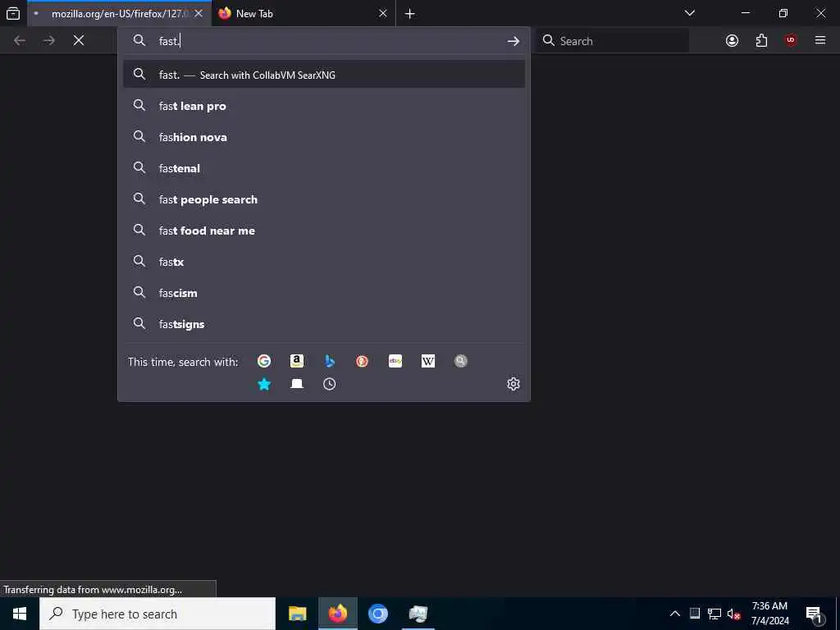
Task: Choose the 'fastenal' suggestion
Action: click(324, 168)
